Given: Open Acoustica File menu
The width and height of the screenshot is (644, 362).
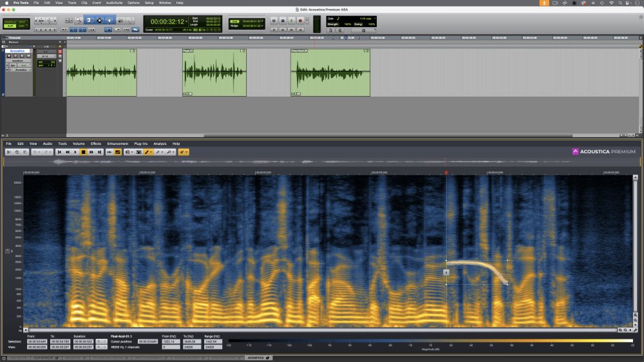Looking at the screenshot, I should (8, 144).
